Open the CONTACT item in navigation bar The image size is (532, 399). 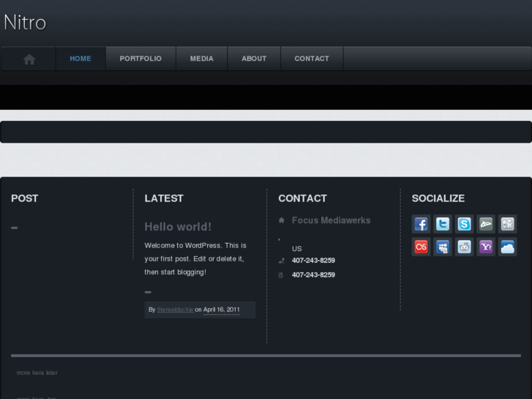[312, 59]
